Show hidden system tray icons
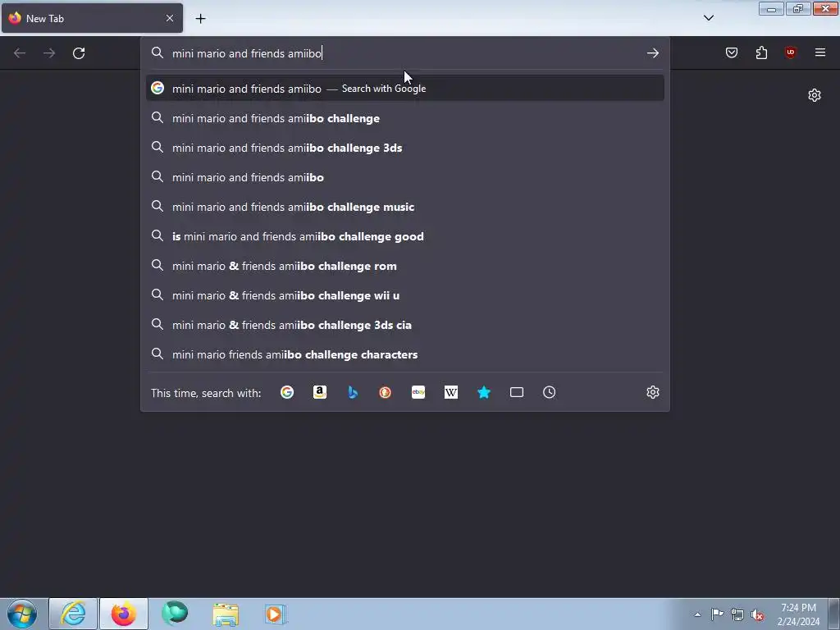 pos(697,614)
